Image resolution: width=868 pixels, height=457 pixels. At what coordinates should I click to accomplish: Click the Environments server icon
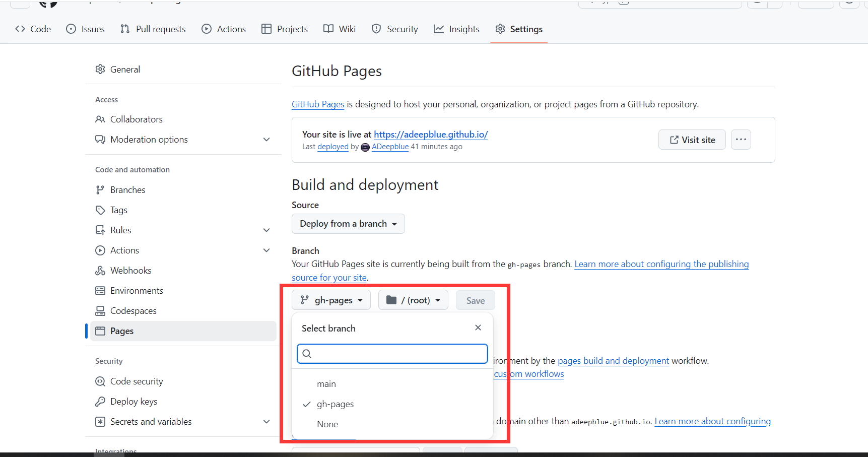100,291
